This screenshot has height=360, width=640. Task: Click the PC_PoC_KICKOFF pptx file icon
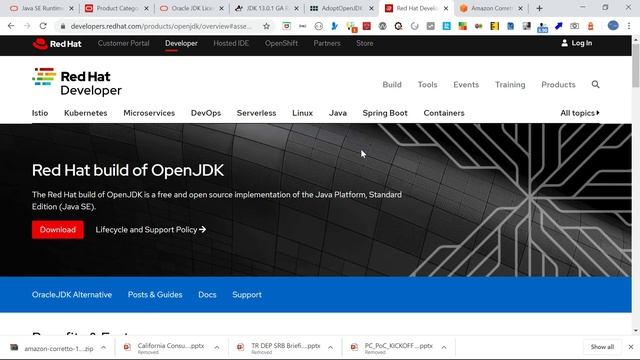pyautogui.click(x=354, y=347)
